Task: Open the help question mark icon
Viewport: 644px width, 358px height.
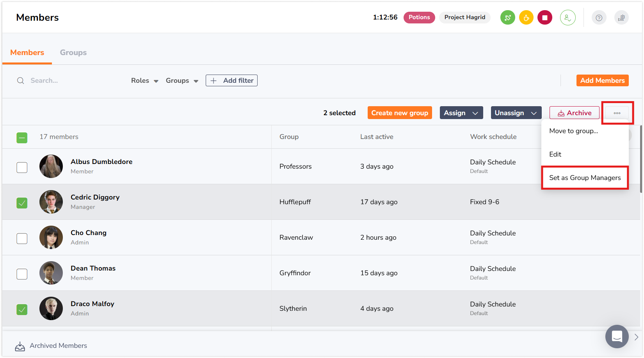Action: (x=599, y=18)
